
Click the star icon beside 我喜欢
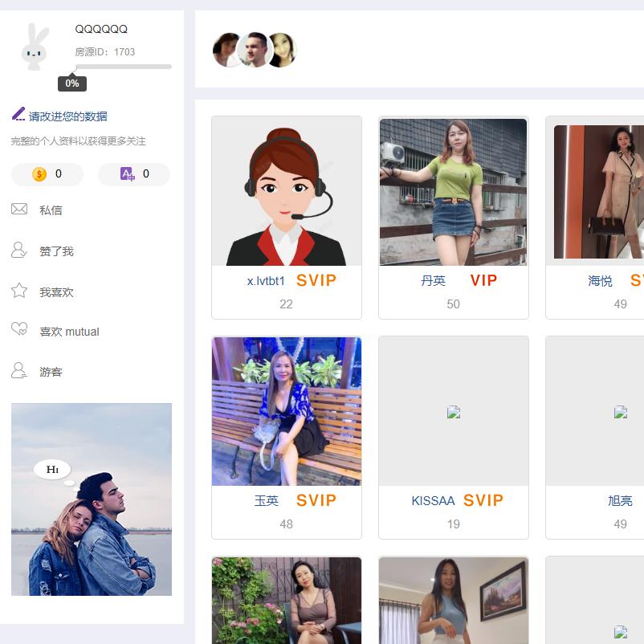point(19,291)
